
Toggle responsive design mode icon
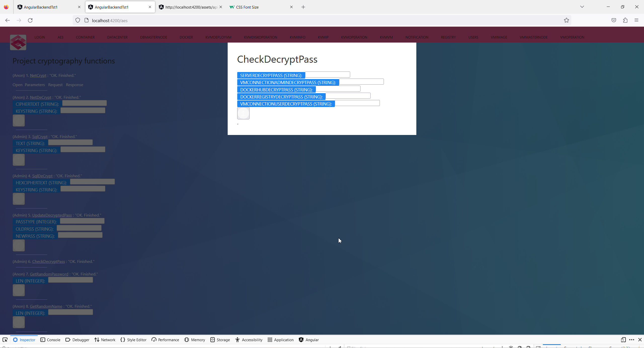(x=623, y=340)
